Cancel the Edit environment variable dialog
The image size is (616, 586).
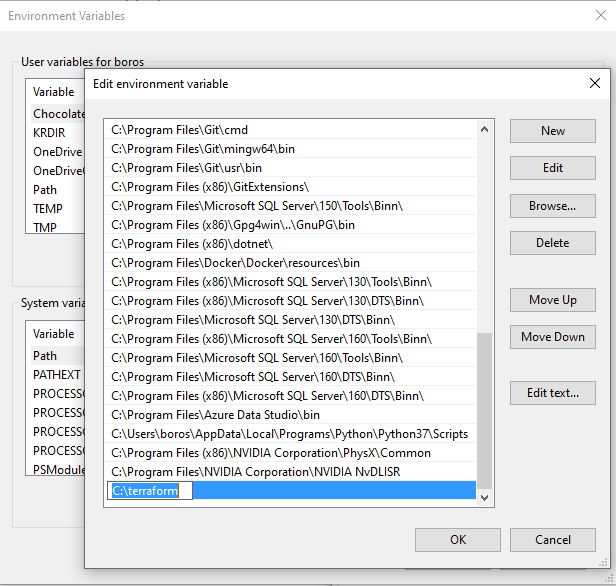pyautogui.click(x=552, y=540)
